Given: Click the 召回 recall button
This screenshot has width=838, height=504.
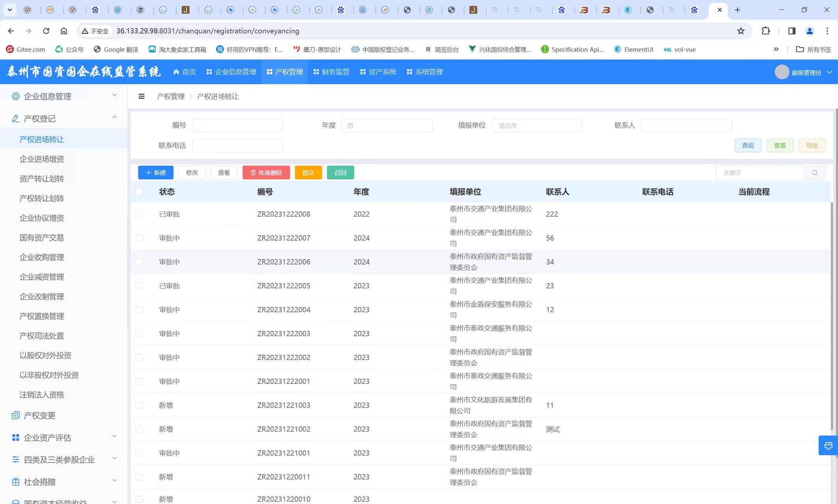Looking at the screenshot, I should point(340,172).
